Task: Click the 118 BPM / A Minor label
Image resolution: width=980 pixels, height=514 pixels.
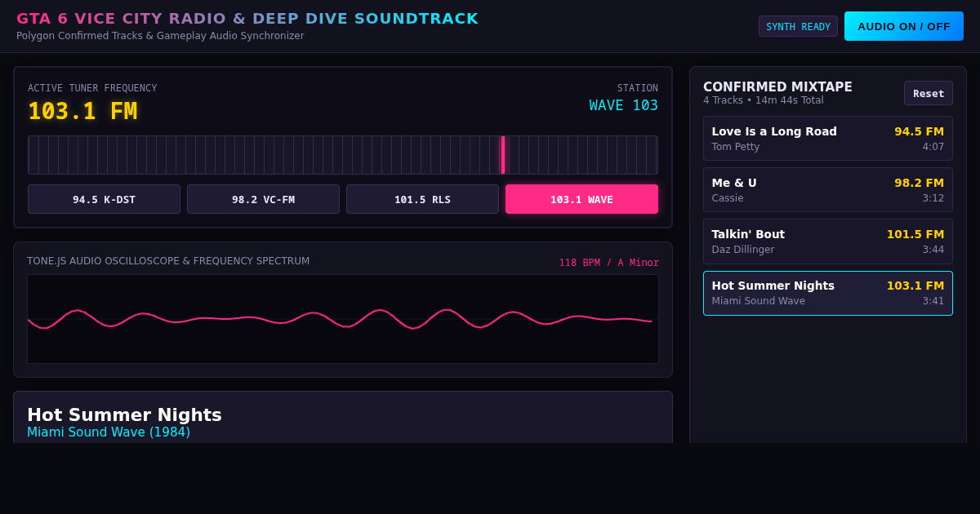Action: pyautogui.click(x=609, y=263)
